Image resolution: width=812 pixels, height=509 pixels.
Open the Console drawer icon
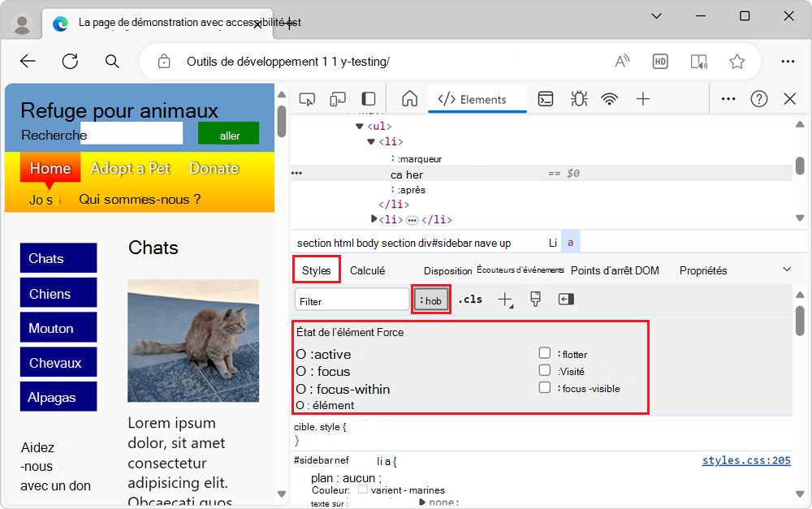point(545,98)
